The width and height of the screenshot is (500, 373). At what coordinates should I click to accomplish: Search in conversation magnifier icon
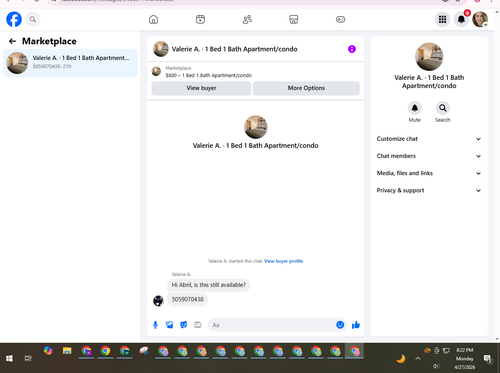tap(443, 108)
